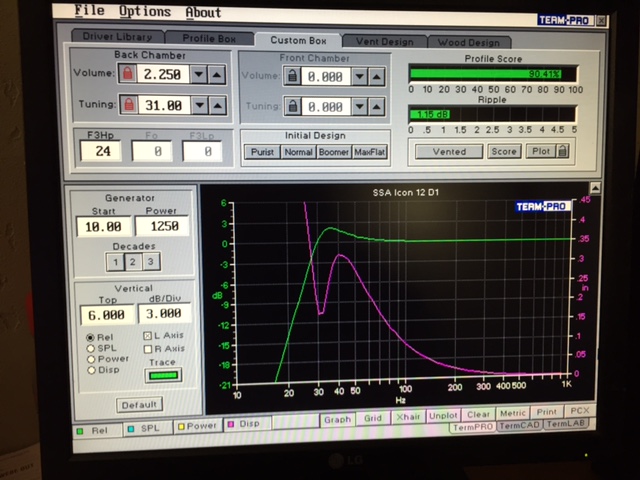The image size is (640, 480).
Task: Click the Graph toolbar button
Action: tap(337, 419)
